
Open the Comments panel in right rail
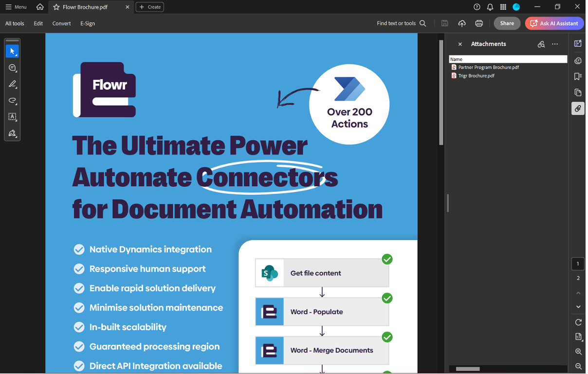tap(578, 61)
